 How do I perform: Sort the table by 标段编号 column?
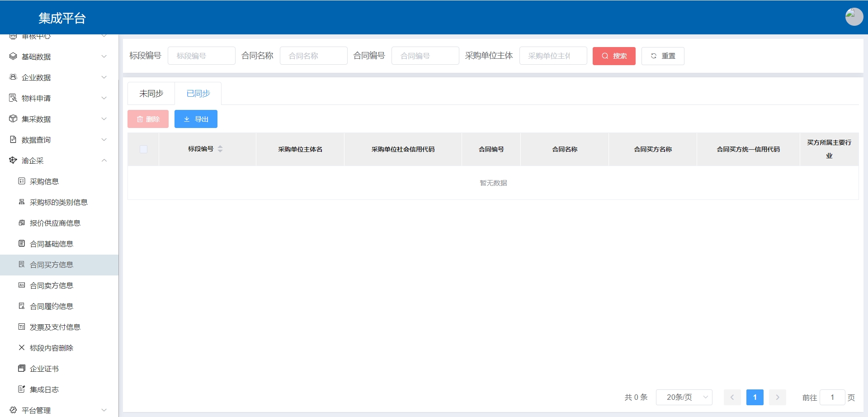pyautogui.click(x=220, y=149)
